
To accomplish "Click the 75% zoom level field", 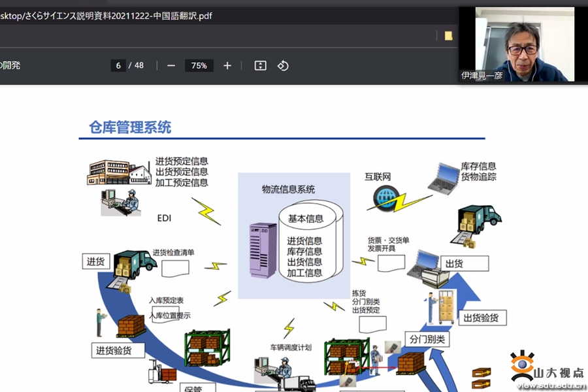I will (x=199, y=65).
